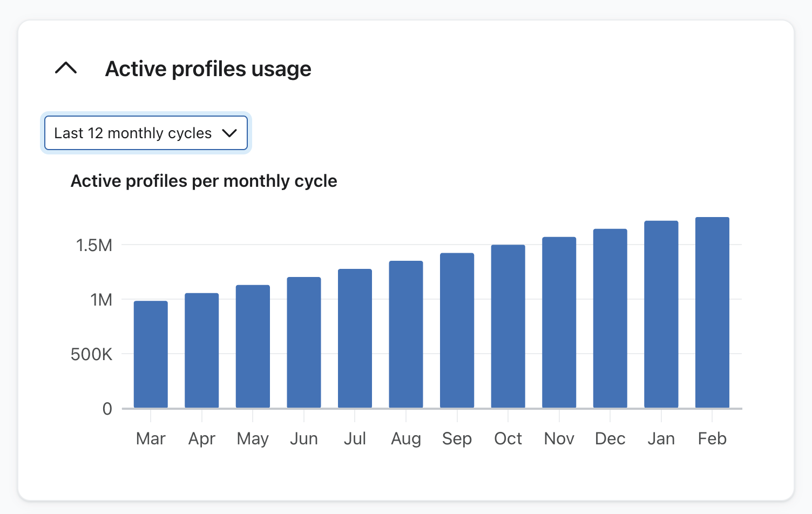The image size is (812, 514).
Task: Click the Active profiles usage heading
Action: (208, 69)
